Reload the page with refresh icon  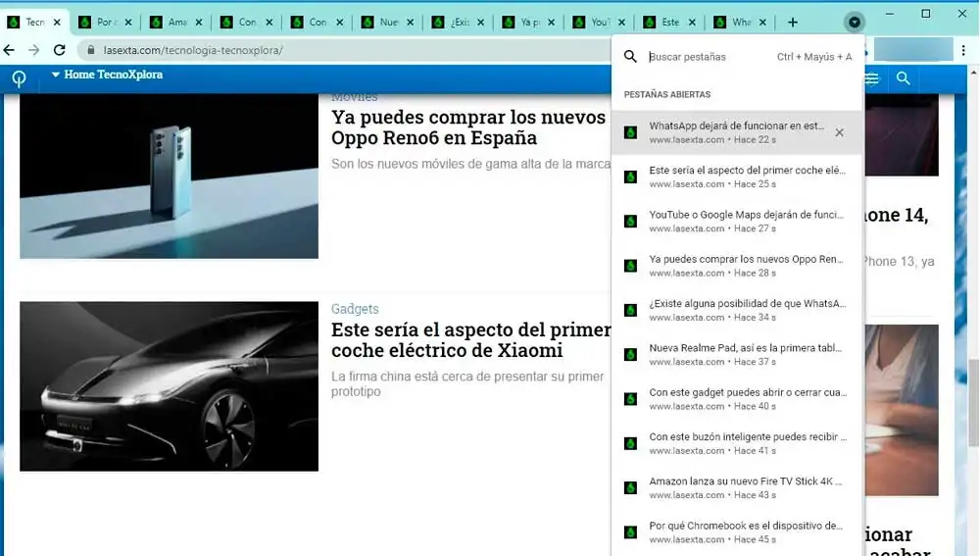pos(60,50)
